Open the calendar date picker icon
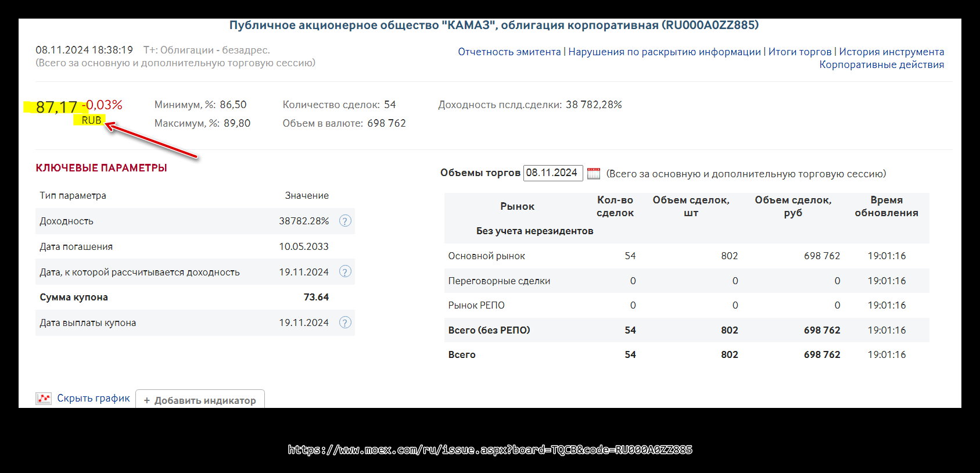This screenshot has width=980, height=473. pyautogui.click(x=593, y=173)
